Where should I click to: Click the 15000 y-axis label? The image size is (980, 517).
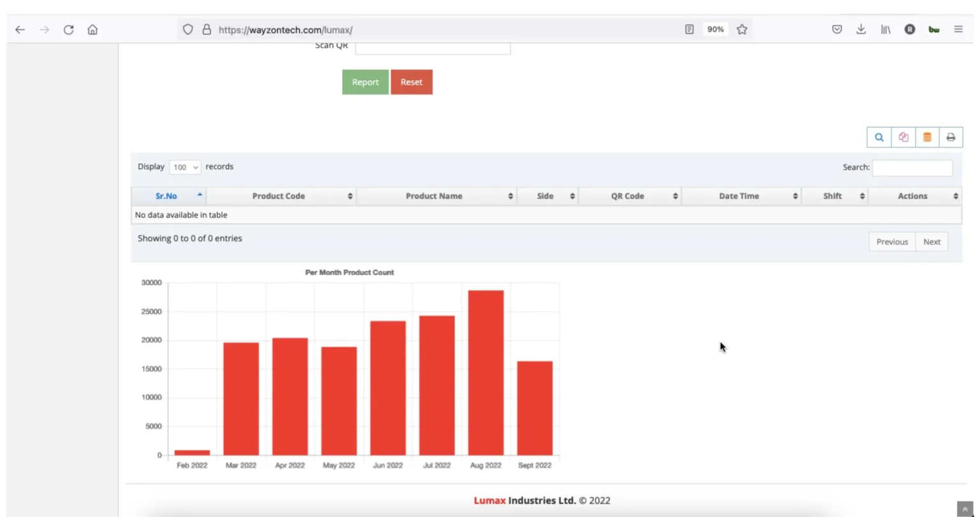coord(151,369)
